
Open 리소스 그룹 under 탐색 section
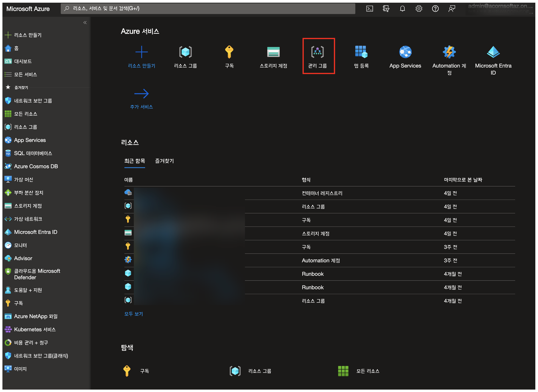251,371
